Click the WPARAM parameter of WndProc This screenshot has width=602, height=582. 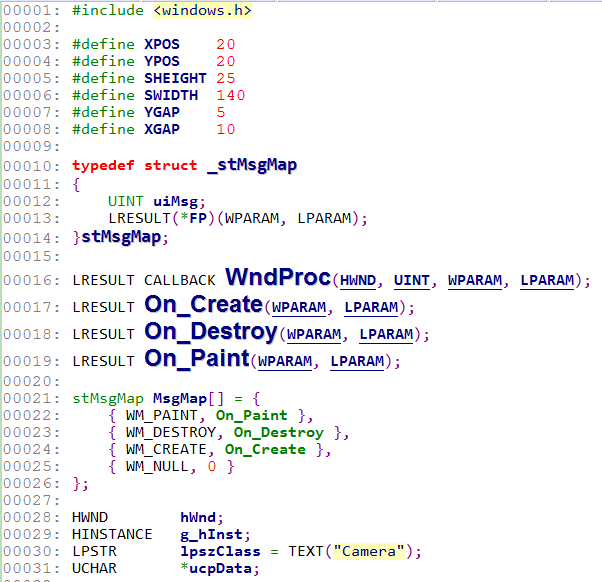pos(475,280)
